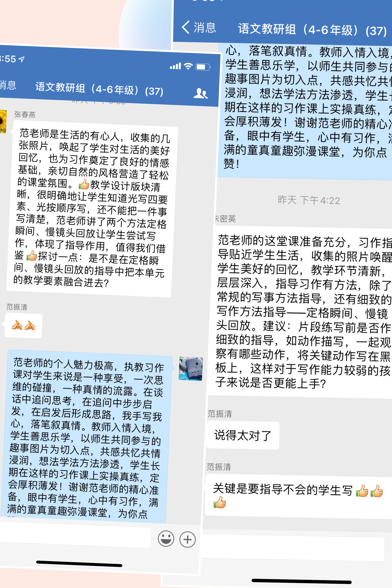
Task: Open the book photo avatar
Action: click(x=191, y=369)
